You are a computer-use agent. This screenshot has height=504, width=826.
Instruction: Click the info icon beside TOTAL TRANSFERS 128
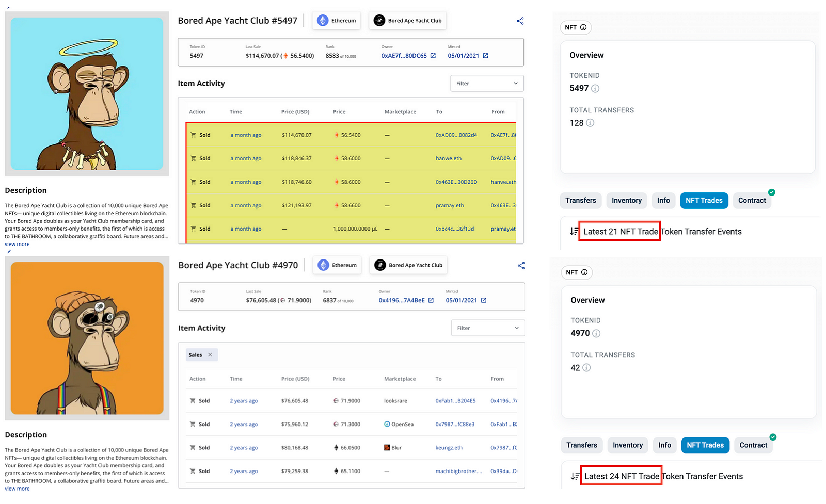[x=590, y=123]
